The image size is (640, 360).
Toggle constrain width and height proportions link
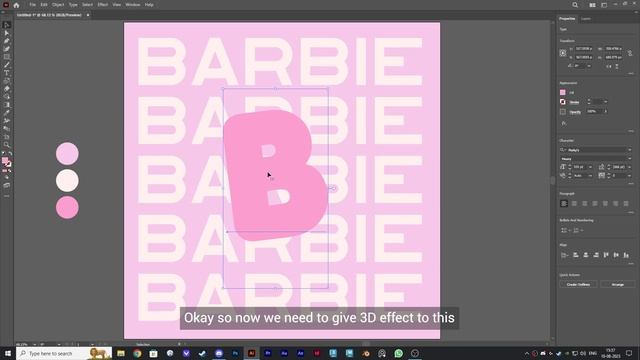pyautogui.click(x=630, y=53)
